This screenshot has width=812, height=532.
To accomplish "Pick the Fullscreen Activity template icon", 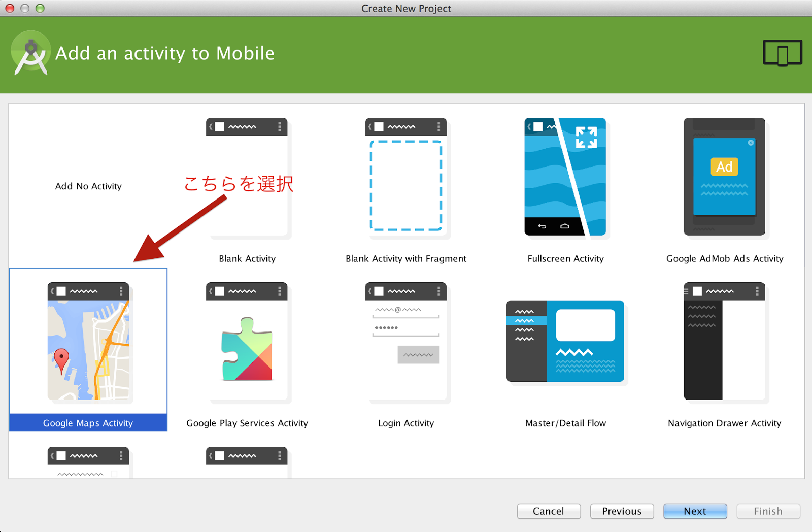I will point(565,177).
